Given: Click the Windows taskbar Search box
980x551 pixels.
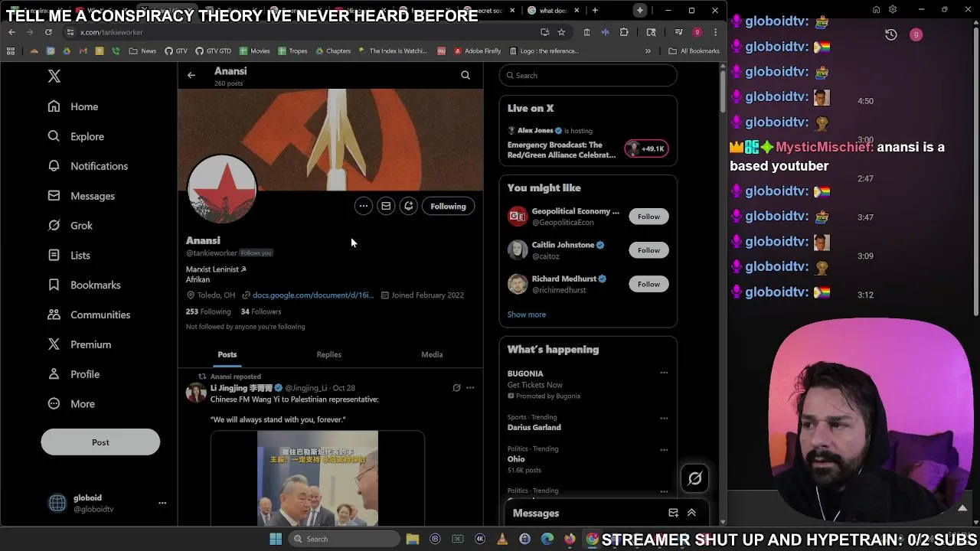Looking at the screenshot, I should pyautogui.click(x=343, y=539).
